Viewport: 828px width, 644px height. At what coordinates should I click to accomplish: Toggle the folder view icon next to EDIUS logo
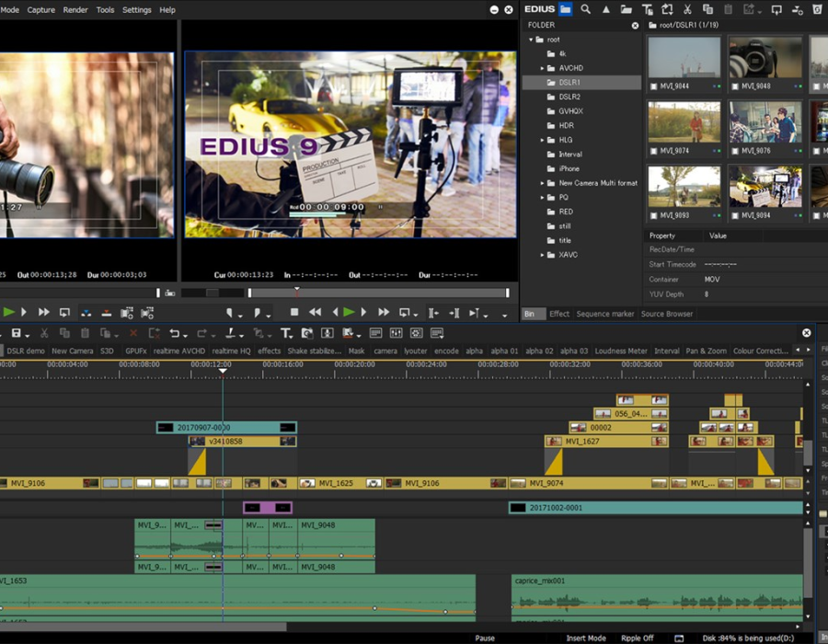[x=566, y=9]
